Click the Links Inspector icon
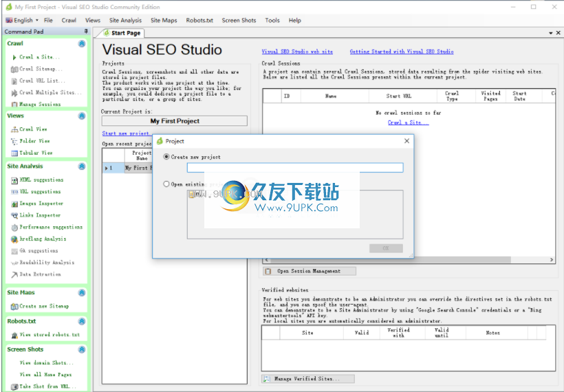Viewport: 564px width, 392px height. pos(14,215)
